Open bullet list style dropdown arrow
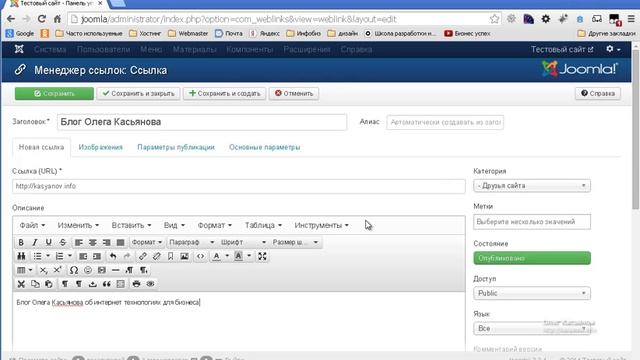The height and width of the screenshot is (360, 640). (x=48, y=256)
